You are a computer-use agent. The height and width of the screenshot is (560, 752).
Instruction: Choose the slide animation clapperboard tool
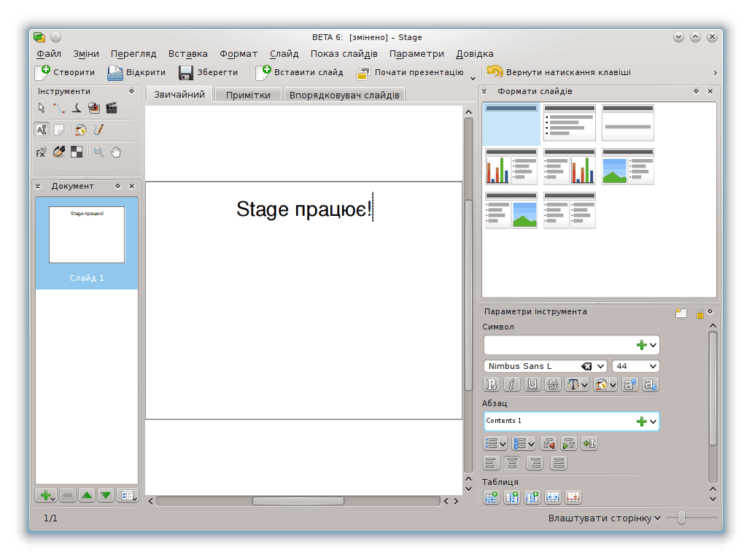pyautogui.click(x=112, y=108)
